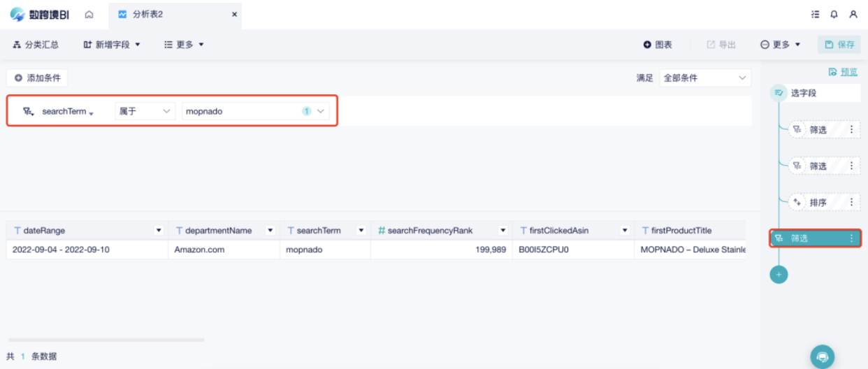The width and height of the screenshot is (868, 369).
Task: Click the 选字段 step icon
Action: tap(779, 93)
